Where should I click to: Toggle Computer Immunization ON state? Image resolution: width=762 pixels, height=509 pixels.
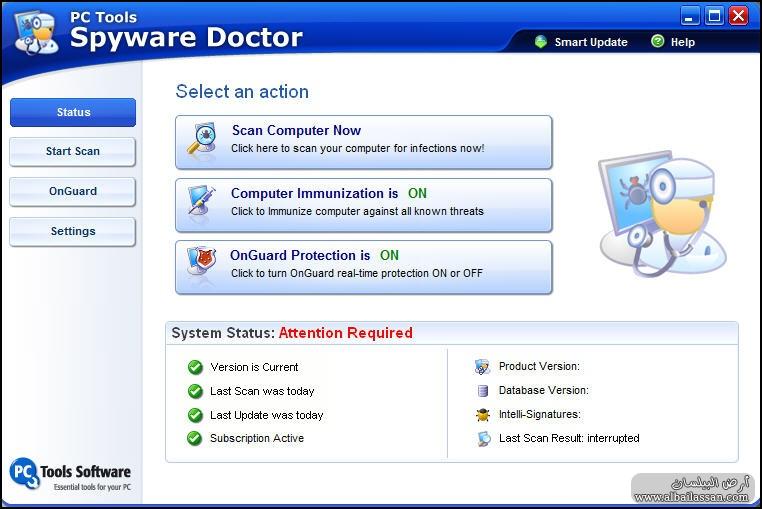(x=364, y=205)
